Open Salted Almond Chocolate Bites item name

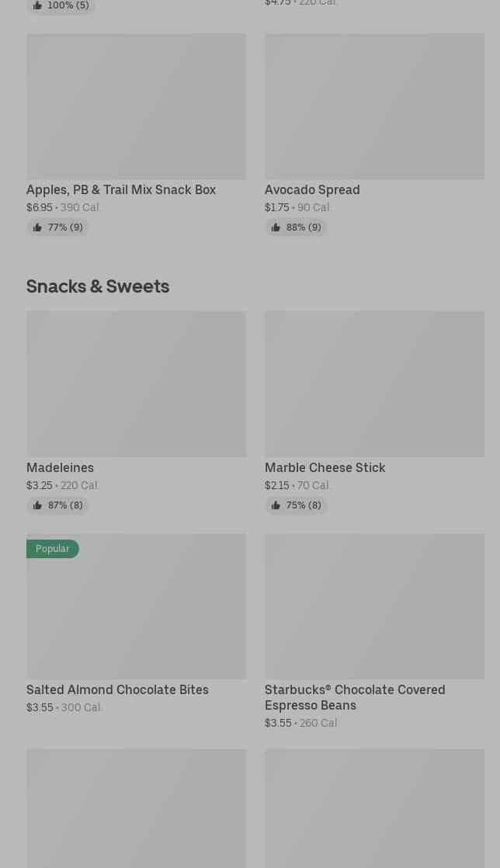(x=117, y=689)
